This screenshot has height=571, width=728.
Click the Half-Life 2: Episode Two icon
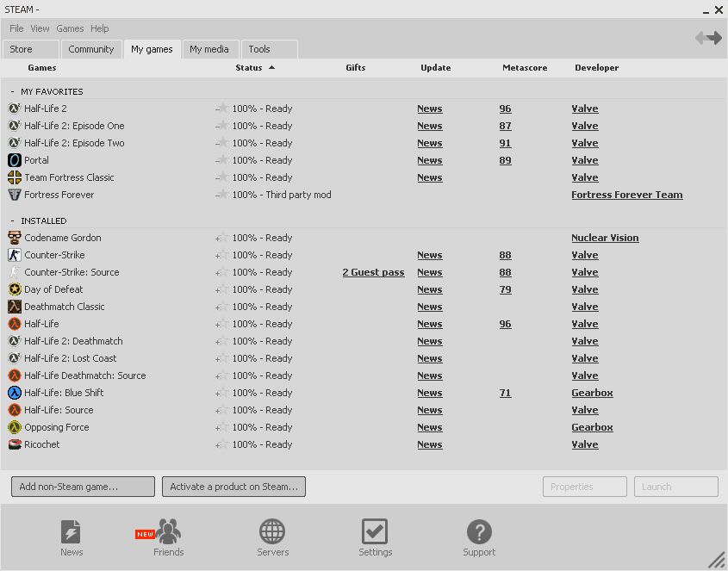[15, 143]
